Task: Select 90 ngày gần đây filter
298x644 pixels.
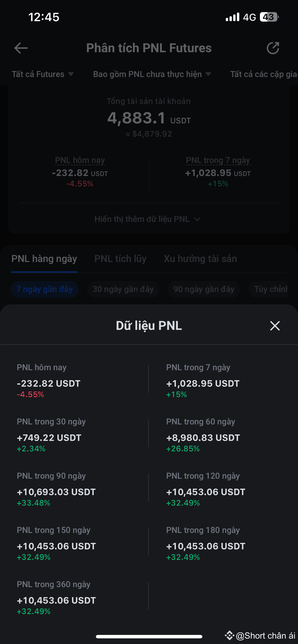Action: [x=204, y=289]
